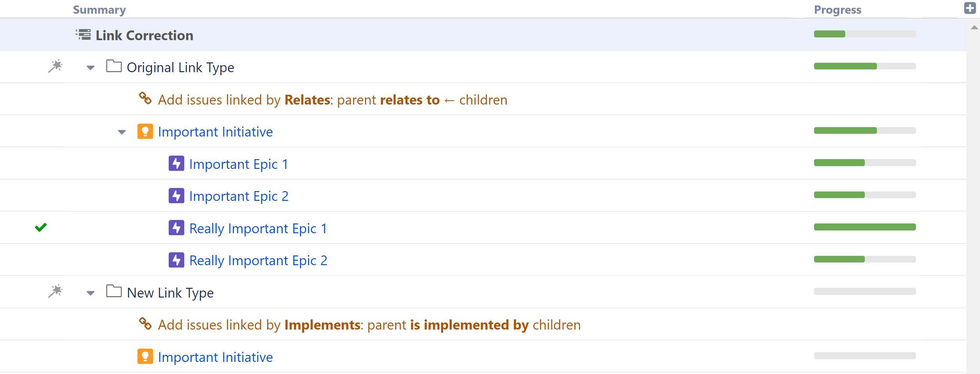The image size is (980, 374).
Task: Click the scroll up arrow
Action: tap(974, 27)
